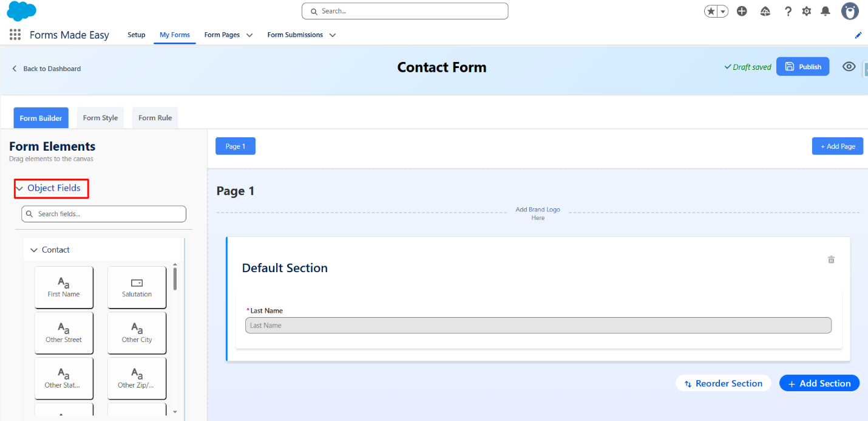This screenshot has height=421, width=868.
Task: Collapse the Object Fields section
Action: 19,188
